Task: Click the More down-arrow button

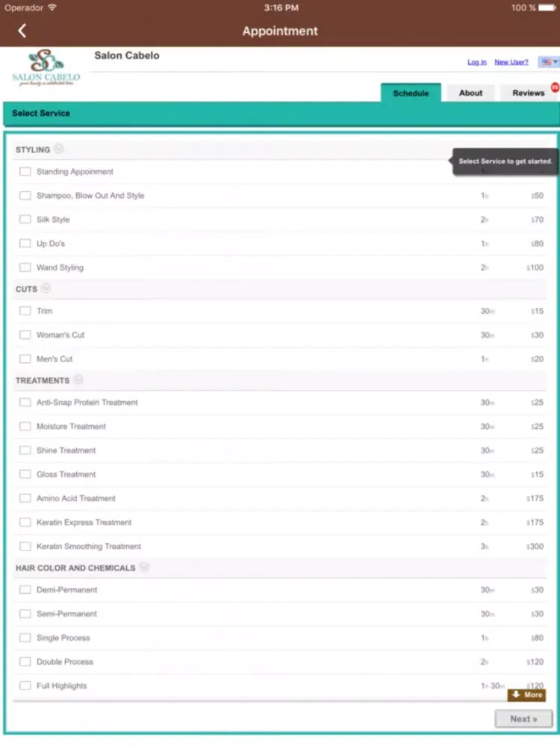Action: coord(527,695)
